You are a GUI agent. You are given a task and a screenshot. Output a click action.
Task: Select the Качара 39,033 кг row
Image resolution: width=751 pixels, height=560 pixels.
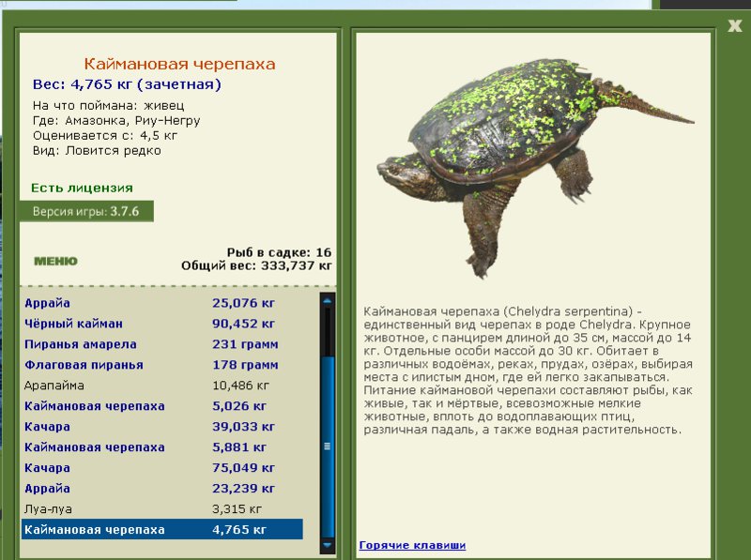click(x=162, y=427)
